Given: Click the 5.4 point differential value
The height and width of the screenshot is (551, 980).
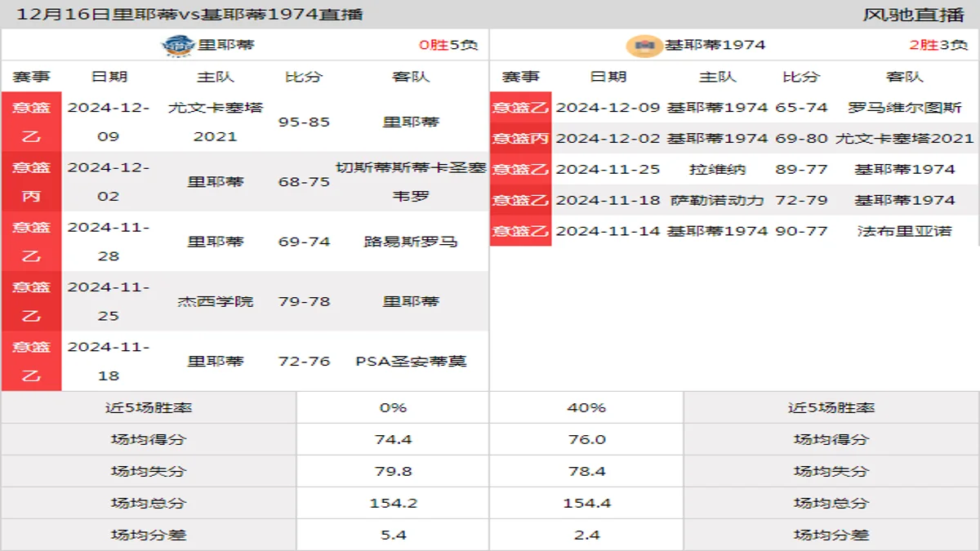Looking at the screenshot, I should coord(393,535).
